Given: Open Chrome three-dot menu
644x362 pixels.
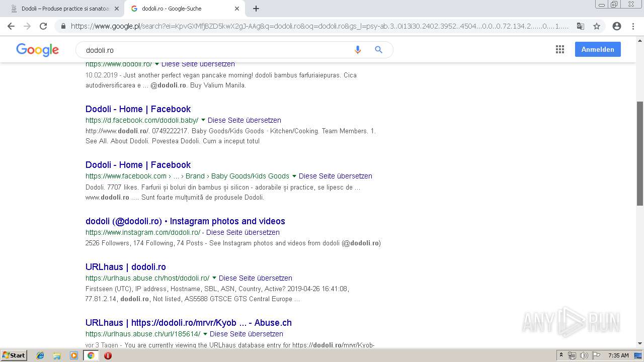Looking at the screenshot, I should 633,26.
